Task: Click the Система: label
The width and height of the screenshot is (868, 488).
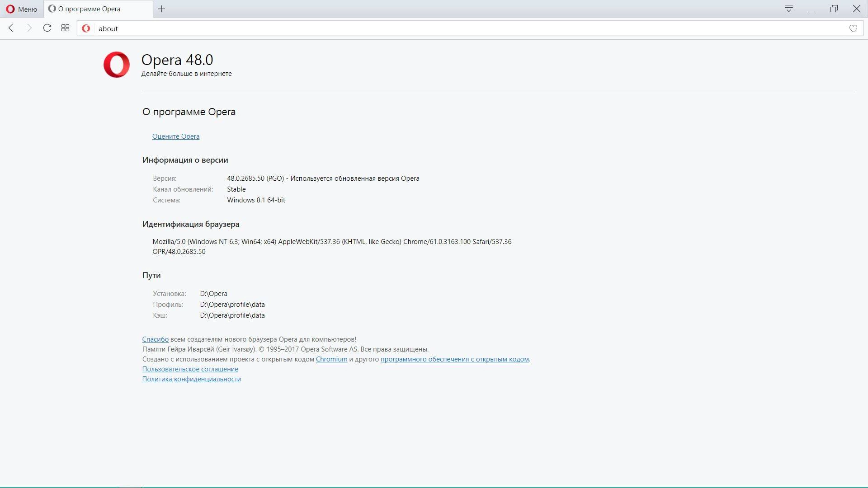Action: [166, 200]
